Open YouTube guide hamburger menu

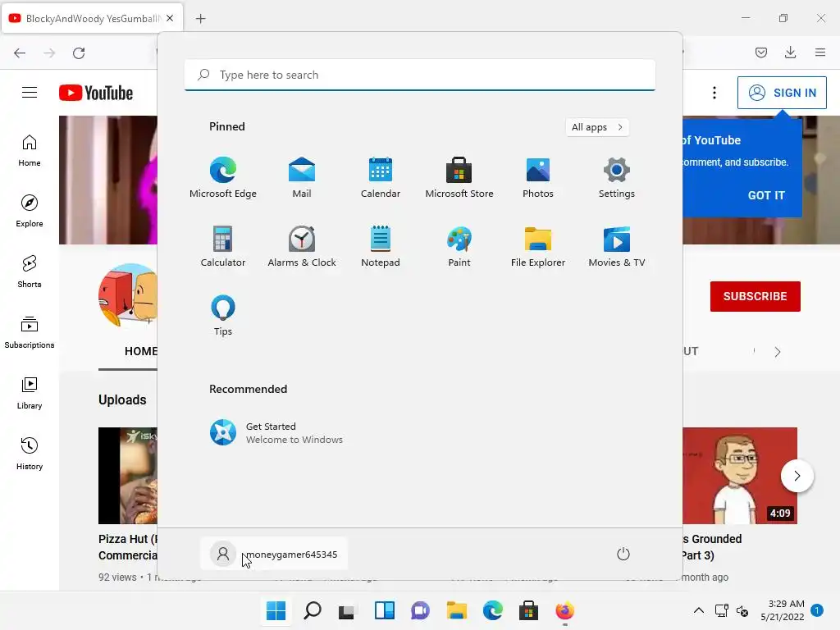[x=30, y=93]
